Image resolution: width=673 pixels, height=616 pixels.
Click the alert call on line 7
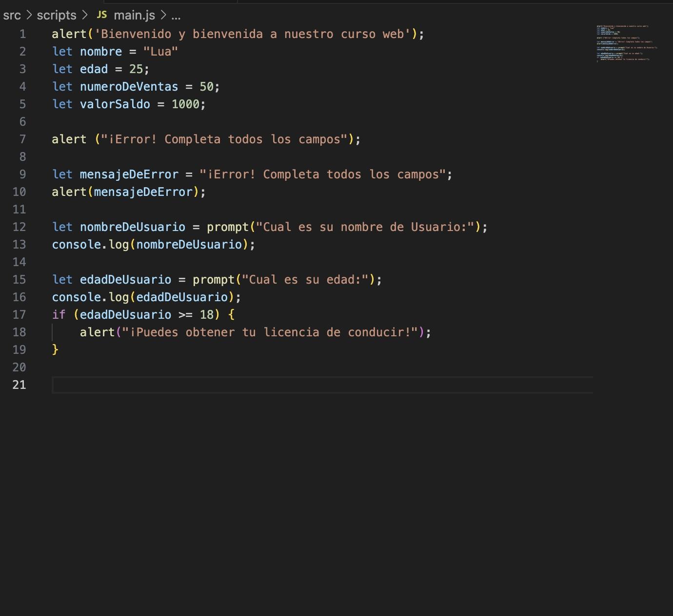pos(69,139)
